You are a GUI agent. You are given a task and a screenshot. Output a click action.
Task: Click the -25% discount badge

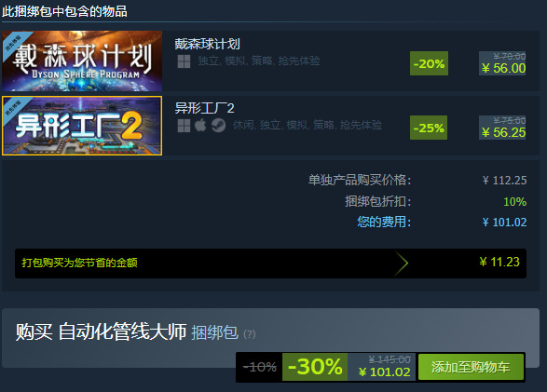[429, 128]
